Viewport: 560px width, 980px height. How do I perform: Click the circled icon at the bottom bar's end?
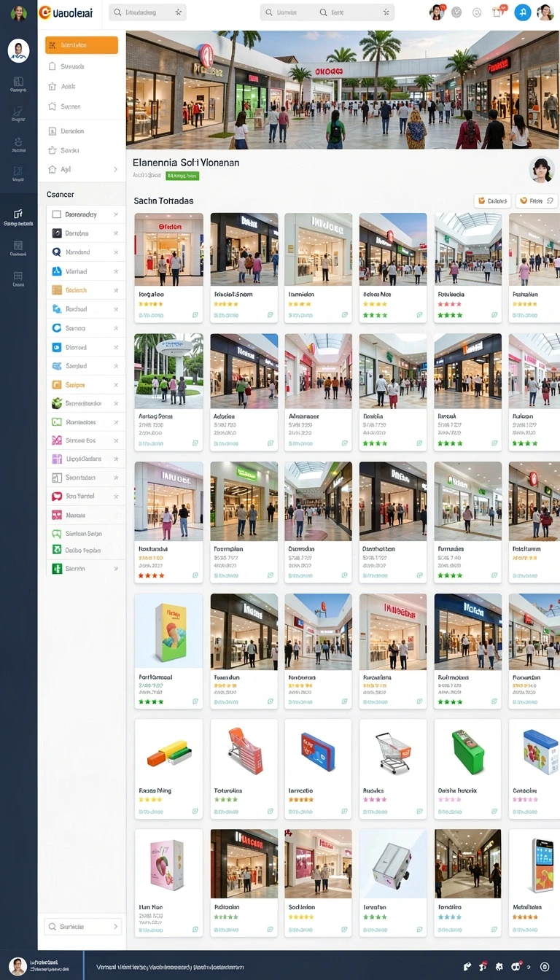(x=544, y=966)
